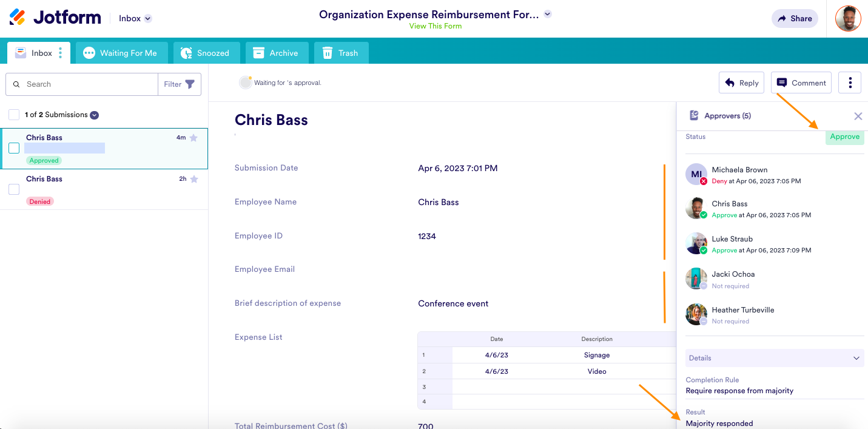The height and width of the screenshot is (429, 868).
Task: Toggle the select all submissions checkbox
Action: (x=14, y=115)
